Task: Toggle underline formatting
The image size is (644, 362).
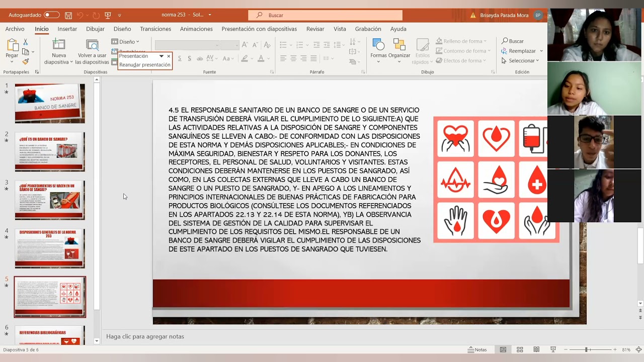Action: 180,58
